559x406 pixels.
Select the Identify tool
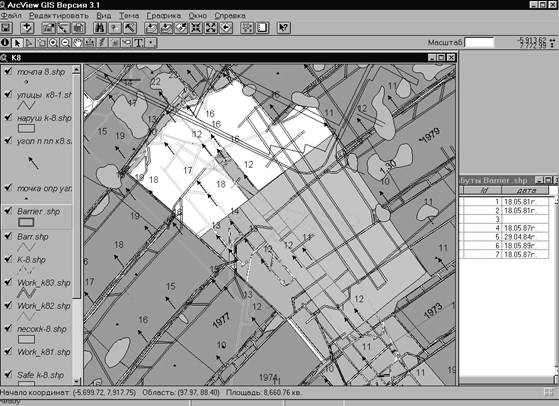pos(5,43)
